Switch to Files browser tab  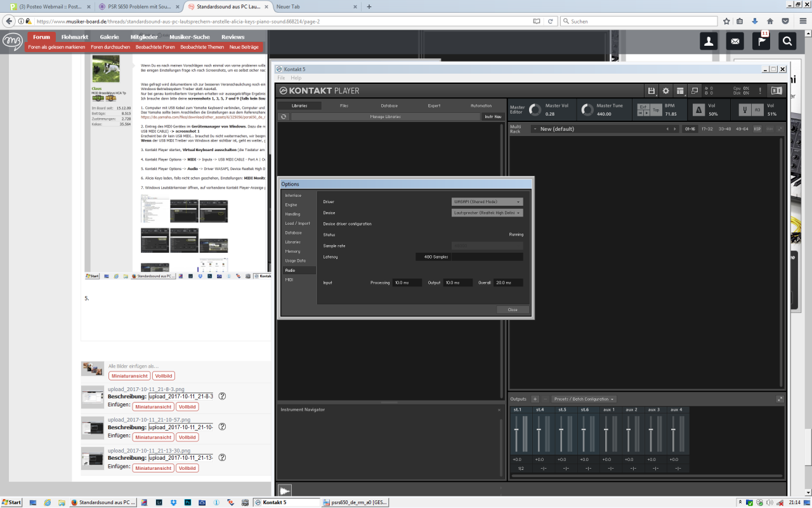tap(344, 105)
